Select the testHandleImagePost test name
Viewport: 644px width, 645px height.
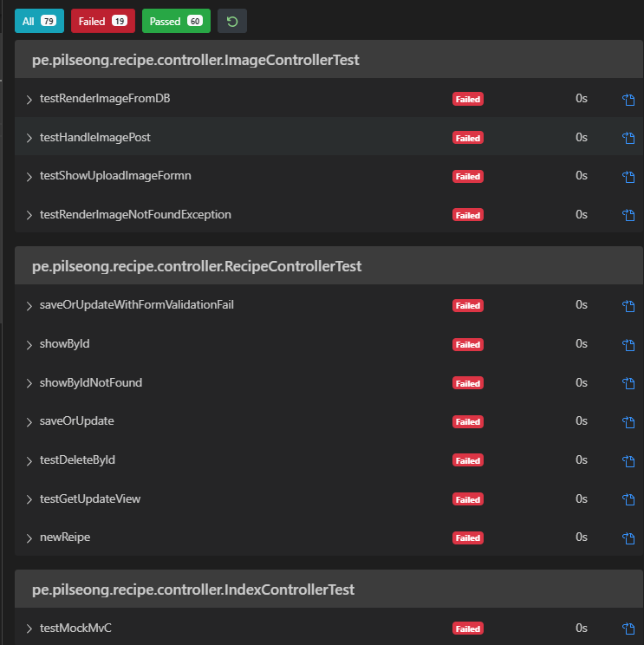pyautogui.click(x=95, y=137)
